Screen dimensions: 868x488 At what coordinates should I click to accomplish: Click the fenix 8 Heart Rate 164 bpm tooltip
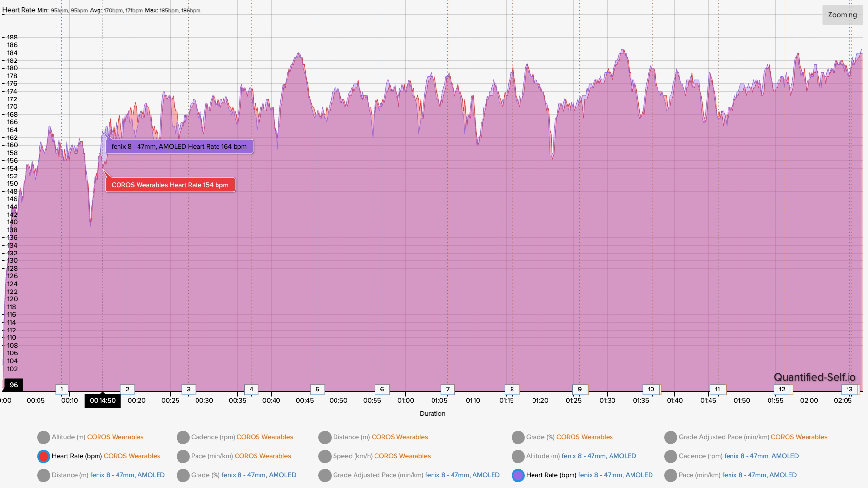pos(179,146)
